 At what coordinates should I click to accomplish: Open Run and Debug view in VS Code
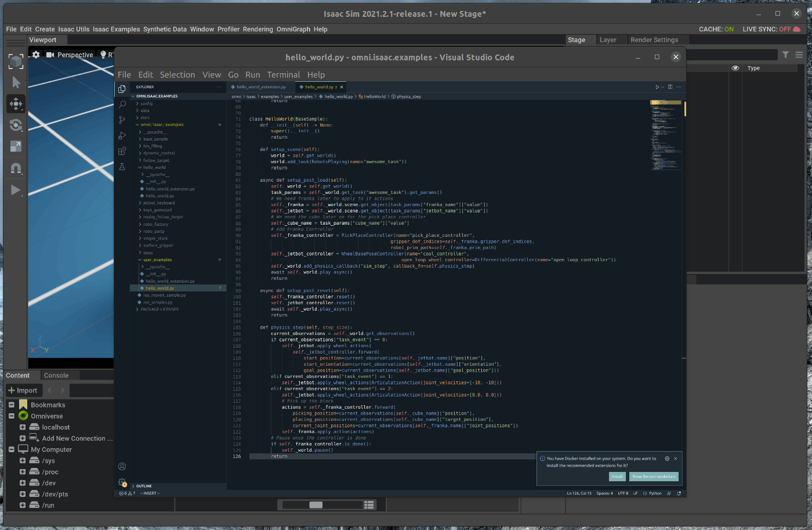click(122, 135)
